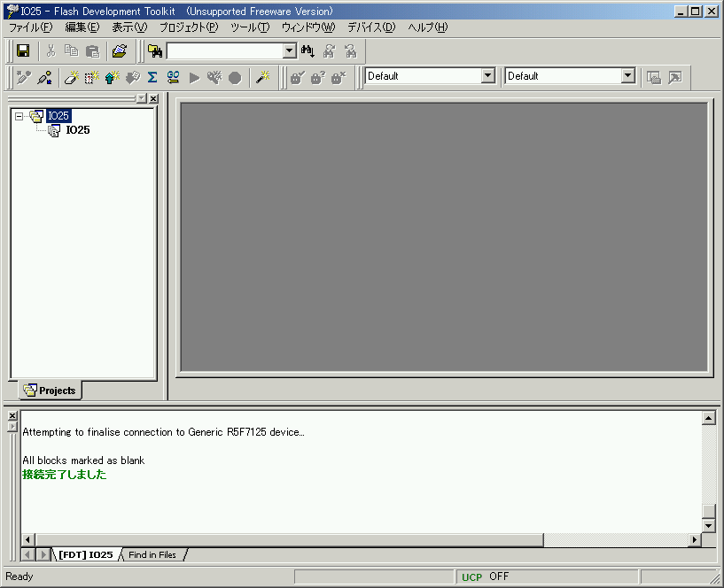The height and width of the screenshot is (588, 724).
Task: Click the GO from address icon
Action: point(173,78)
